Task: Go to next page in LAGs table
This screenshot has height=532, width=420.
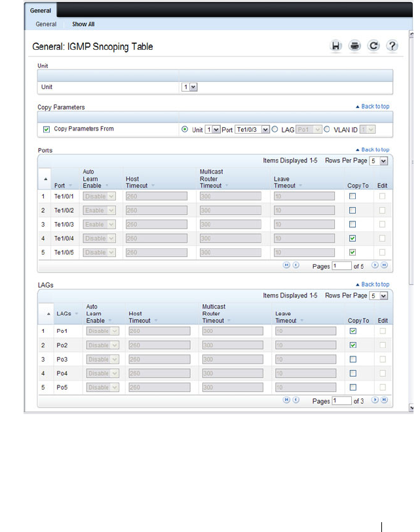Action: [x=375, y=400]
